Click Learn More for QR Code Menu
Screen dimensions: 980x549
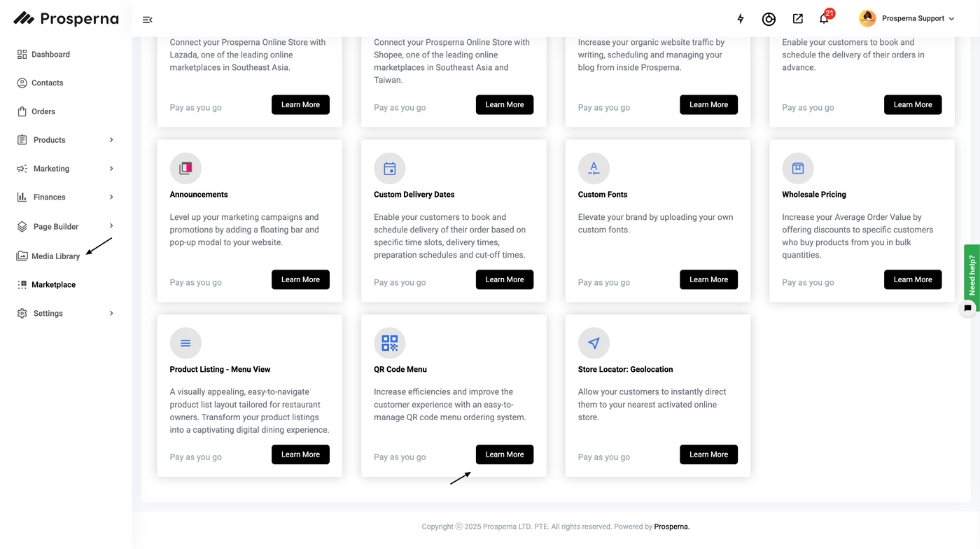click(504, 454)
